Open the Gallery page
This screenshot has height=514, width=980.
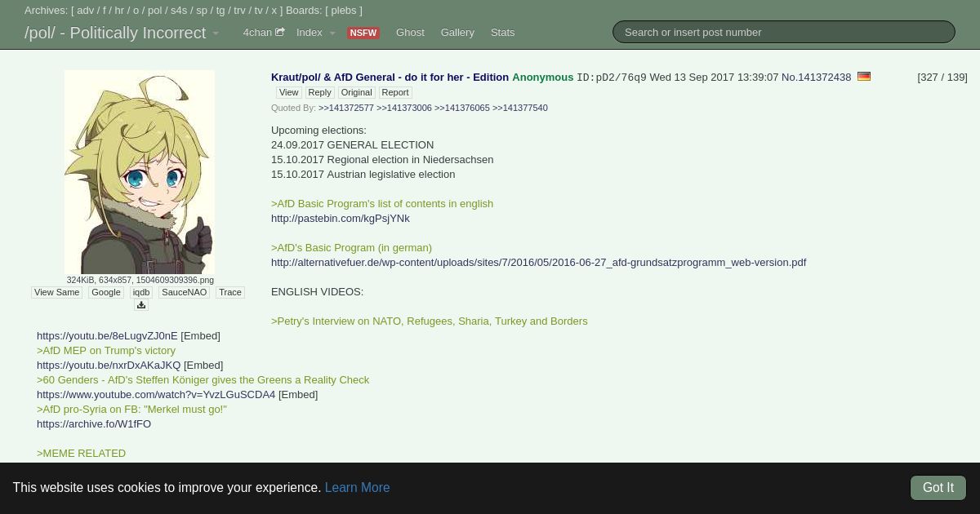coord(457,33)
